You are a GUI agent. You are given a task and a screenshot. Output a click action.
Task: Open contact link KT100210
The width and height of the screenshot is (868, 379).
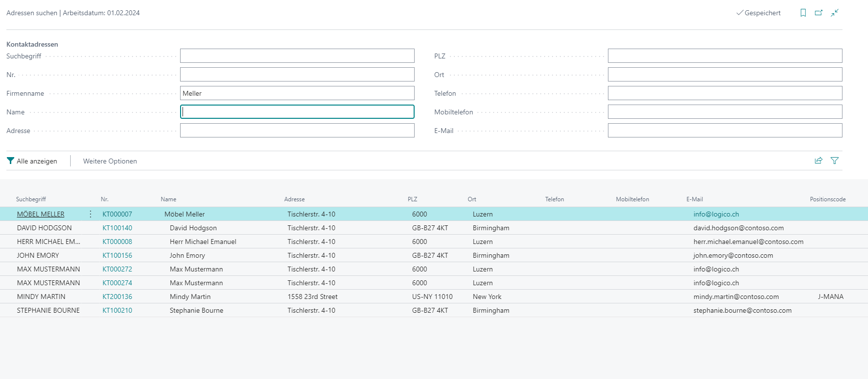tap(117, 310)
